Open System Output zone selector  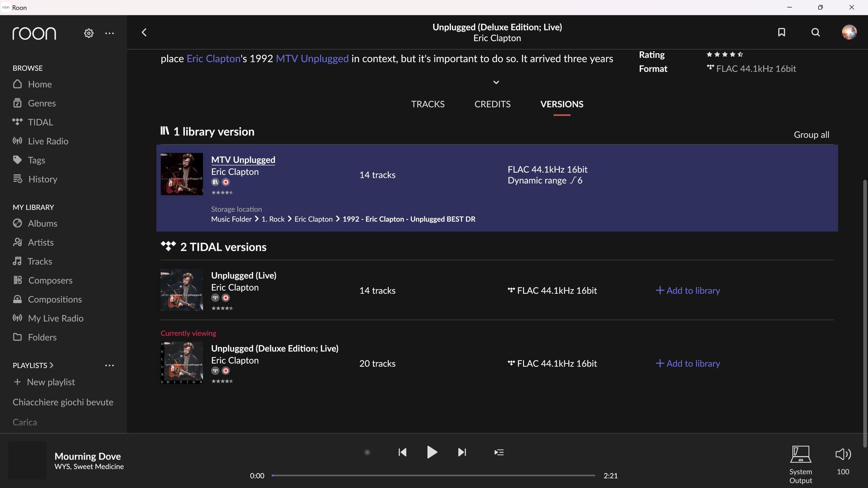[801, 465]
